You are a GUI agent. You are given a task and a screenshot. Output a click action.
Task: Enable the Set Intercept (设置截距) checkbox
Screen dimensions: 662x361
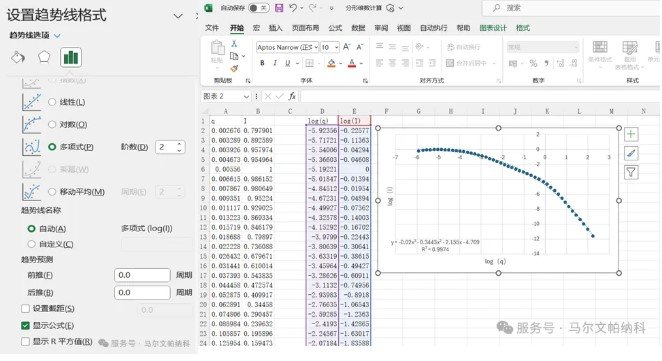click(x=25, y=309)
